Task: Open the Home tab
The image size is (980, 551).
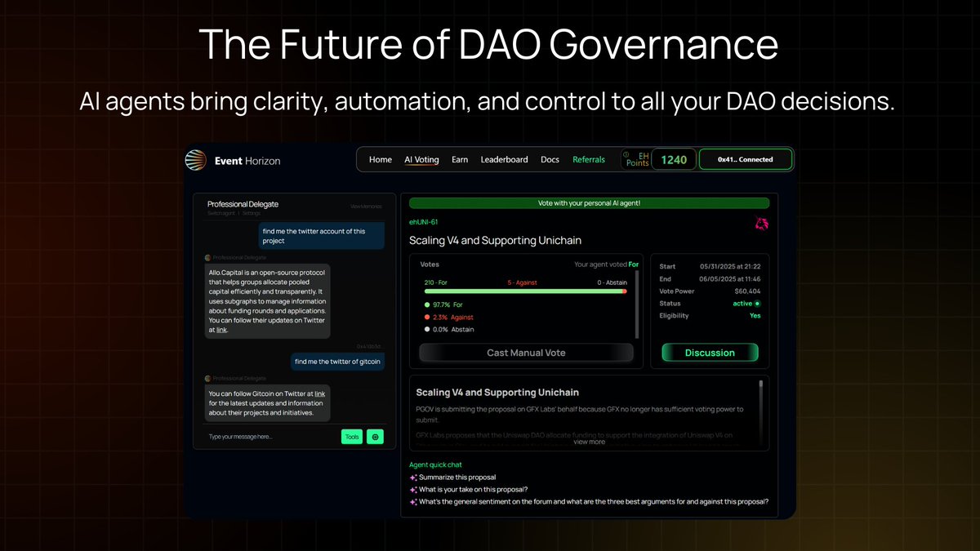Action: [381, 160]
